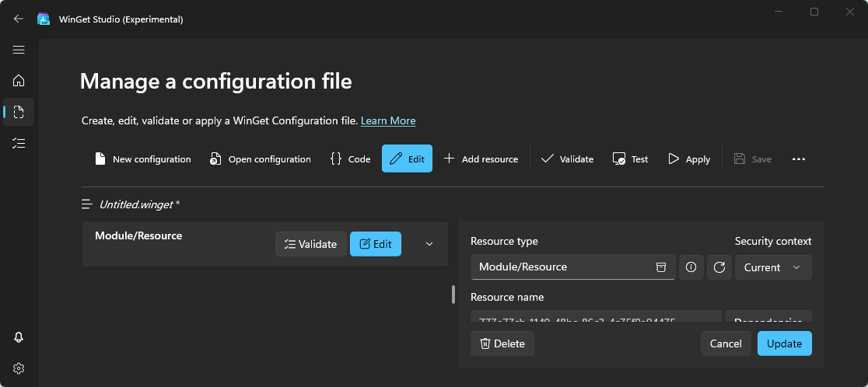
Task: Switch to Code view
Action: click(x=350, y=159)
